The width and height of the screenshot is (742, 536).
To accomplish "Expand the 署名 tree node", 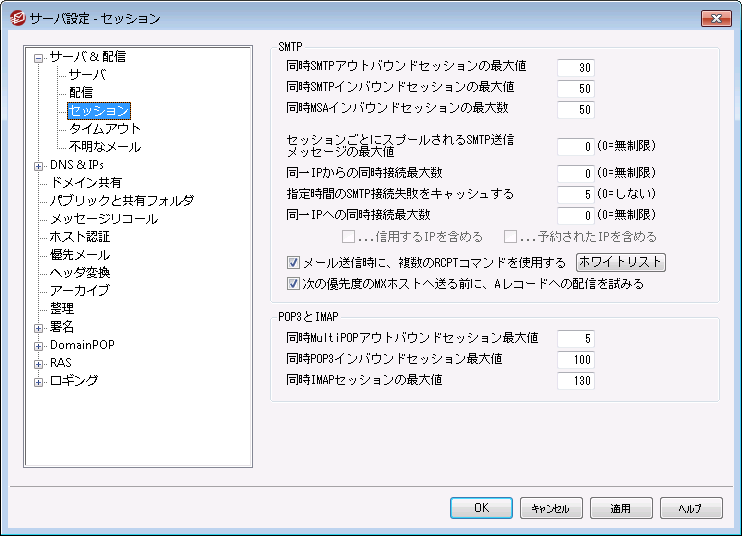I will [39, 327].
